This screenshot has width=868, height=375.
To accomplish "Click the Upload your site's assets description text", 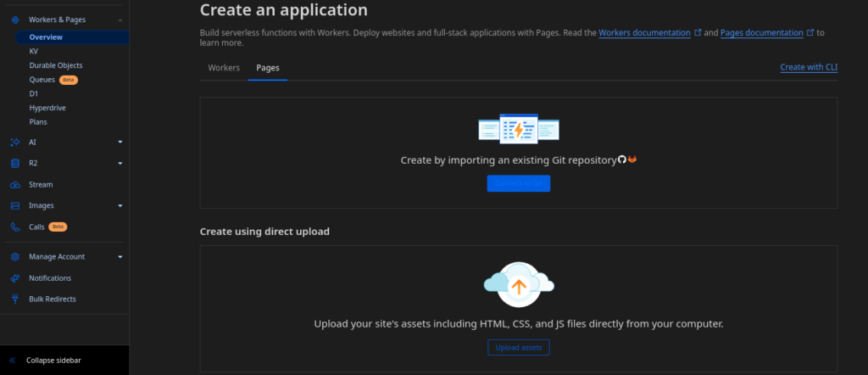I will tap(519, 323).
